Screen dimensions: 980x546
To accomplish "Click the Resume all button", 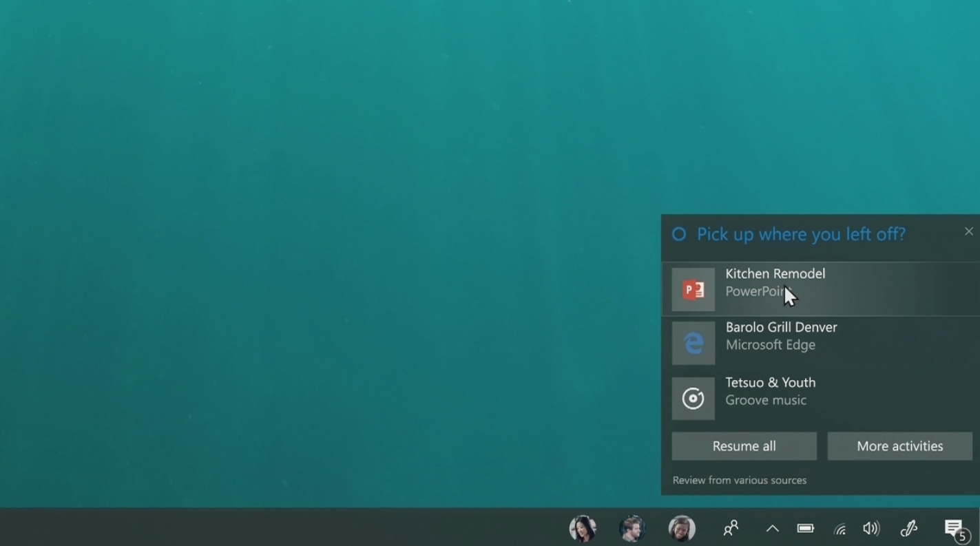I will click(744, 446).
